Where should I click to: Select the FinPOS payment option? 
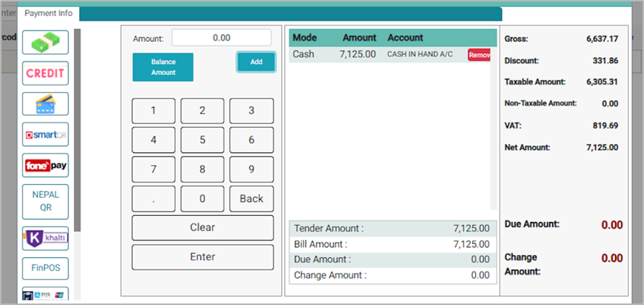click(x=46, y=268)
